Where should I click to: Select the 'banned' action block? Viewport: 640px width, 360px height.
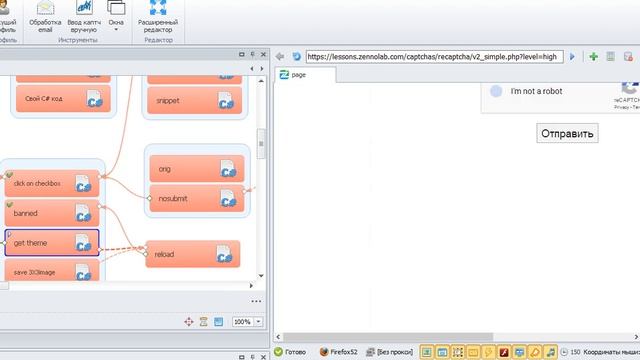coord(52,213)
